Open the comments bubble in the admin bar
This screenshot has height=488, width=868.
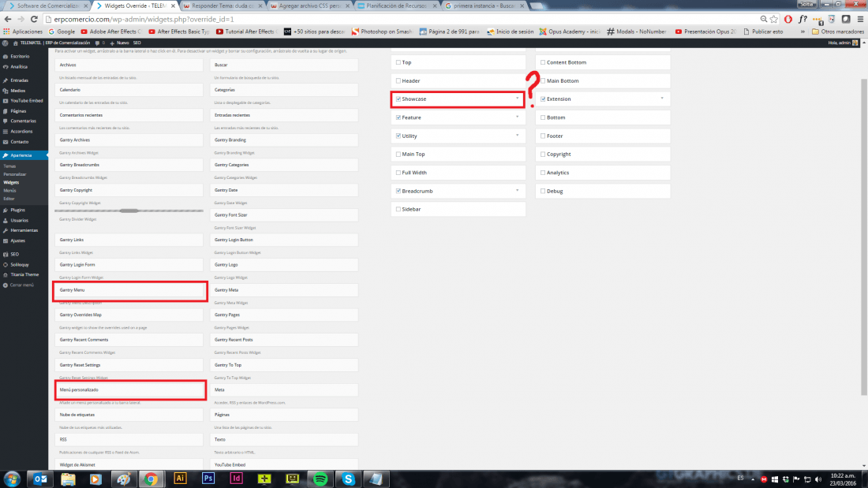coord(99,43)
